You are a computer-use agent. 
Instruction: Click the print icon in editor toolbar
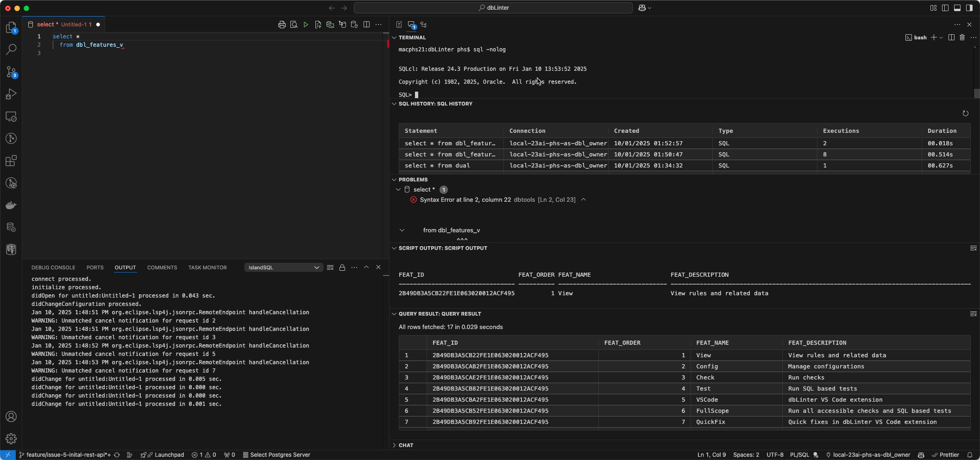[x=282, y=25]
